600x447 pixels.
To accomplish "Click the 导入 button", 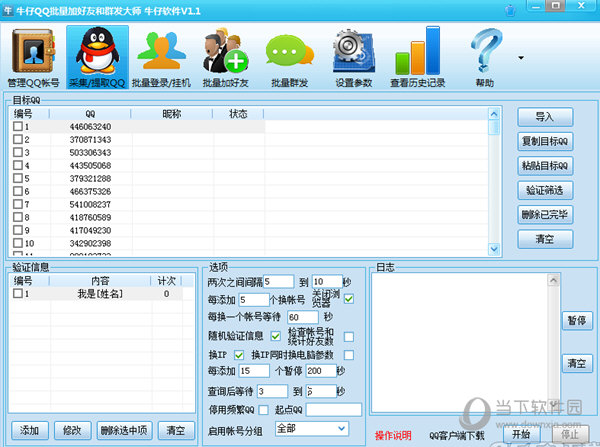I will 545,117.
